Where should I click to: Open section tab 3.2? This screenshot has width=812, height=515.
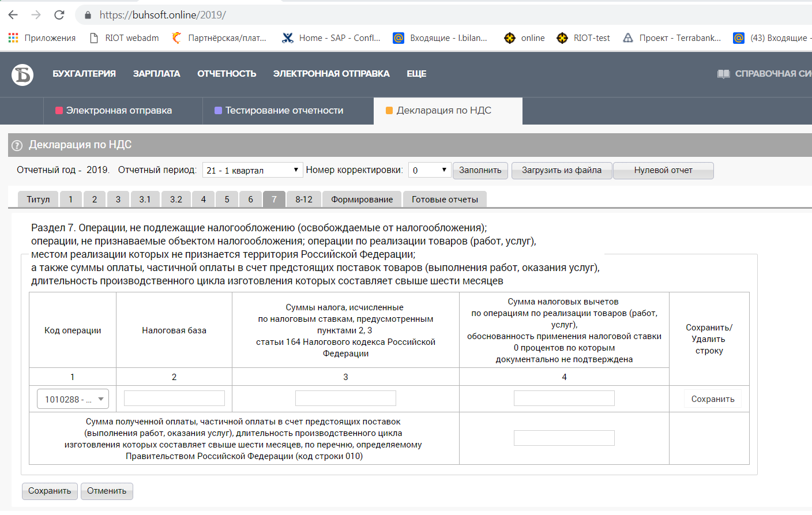click(176, 199)
